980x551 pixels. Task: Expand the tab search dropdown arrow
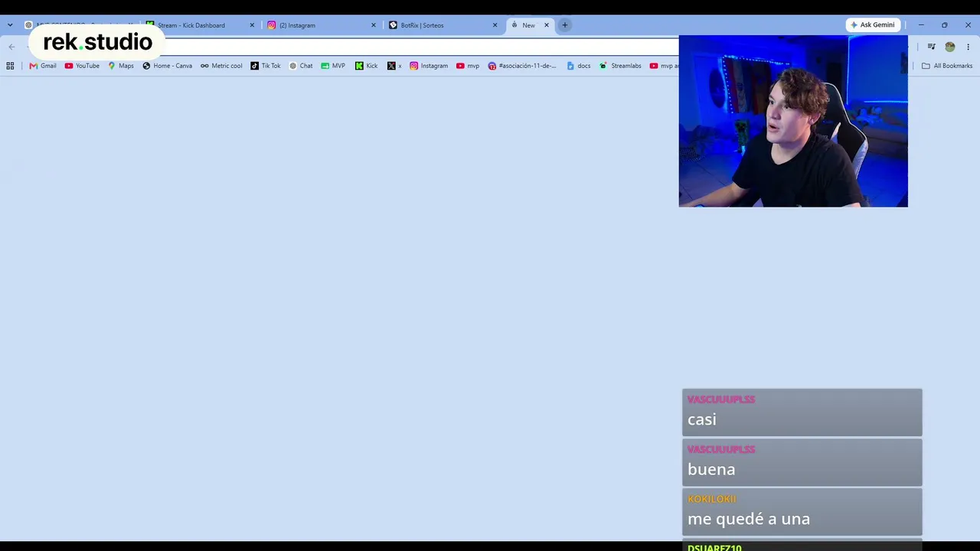[x=10, y=25]
